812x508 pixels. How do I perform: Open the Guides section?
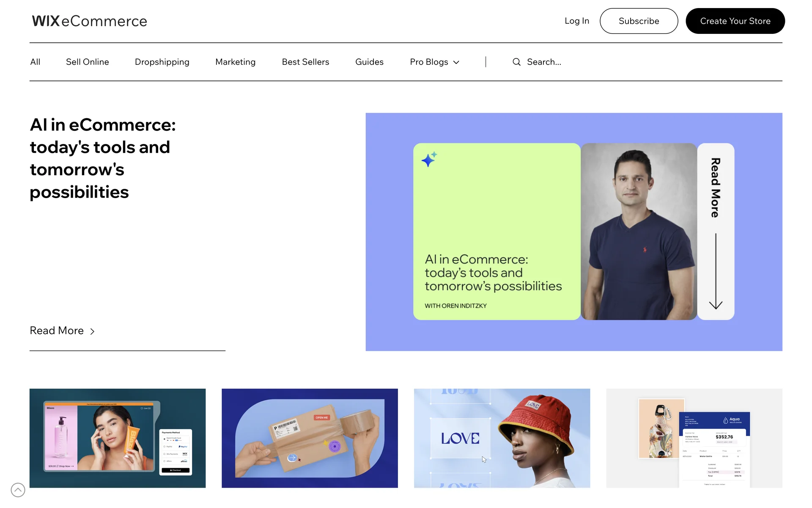[369, 62]
